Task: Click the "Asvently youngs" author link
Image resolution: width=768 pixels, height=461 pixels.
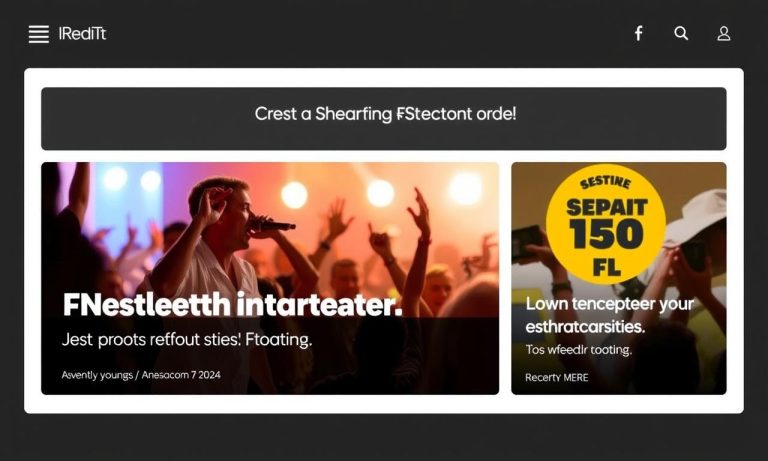Action: [x=97, y=375]
